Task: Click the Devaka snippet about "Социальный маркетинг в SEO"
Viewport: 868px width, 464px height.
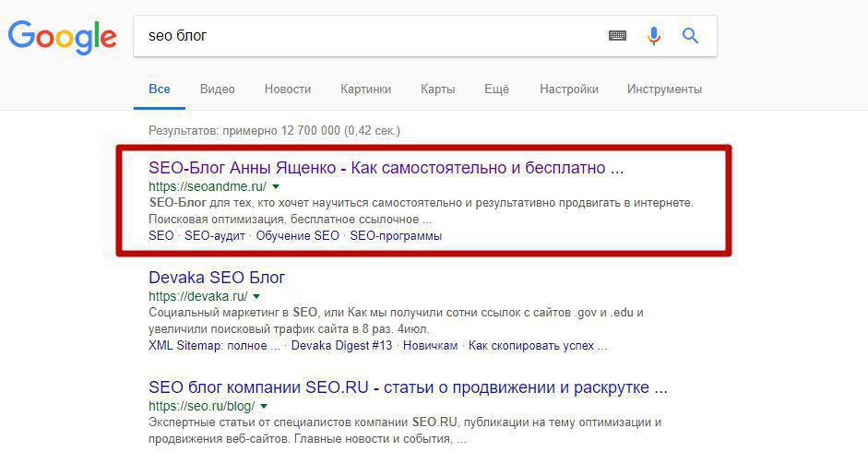Action: (396, 321)
